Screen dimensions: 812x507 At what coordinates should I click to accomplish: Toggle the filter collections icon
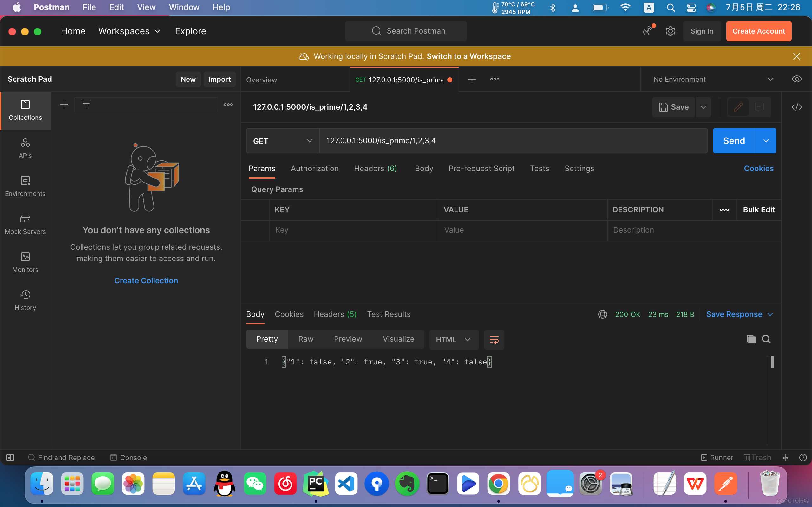point(87,105)
